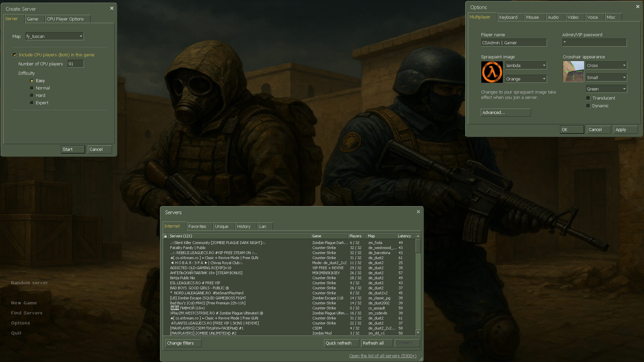Switch to Favorites tab in Servers
Viewport: 644px width, 362px height.
[200, 227]
